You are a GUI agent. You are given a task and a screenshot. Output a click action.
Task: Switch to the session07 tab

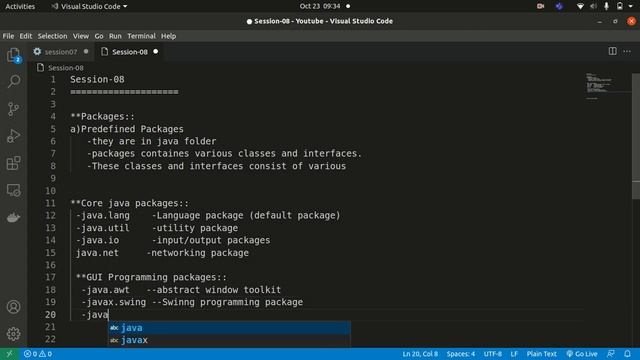point(61,52)
